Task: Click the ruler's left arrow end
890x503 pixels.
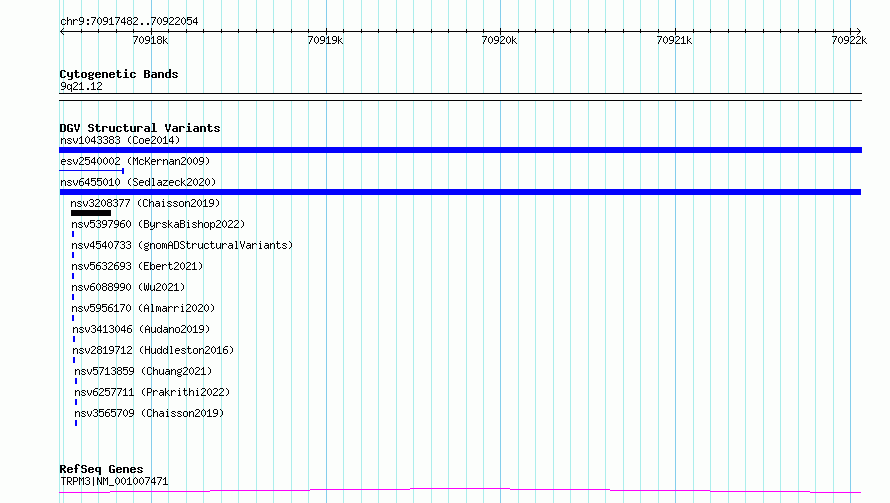Action: [x=62, y=31]
